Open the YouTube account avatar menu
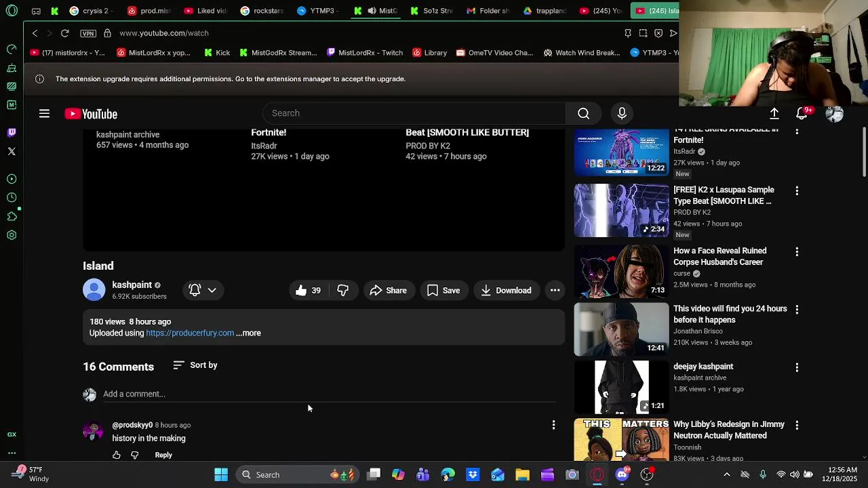The width and height of the screenshot is (868, 488). (x=834, y=114)
